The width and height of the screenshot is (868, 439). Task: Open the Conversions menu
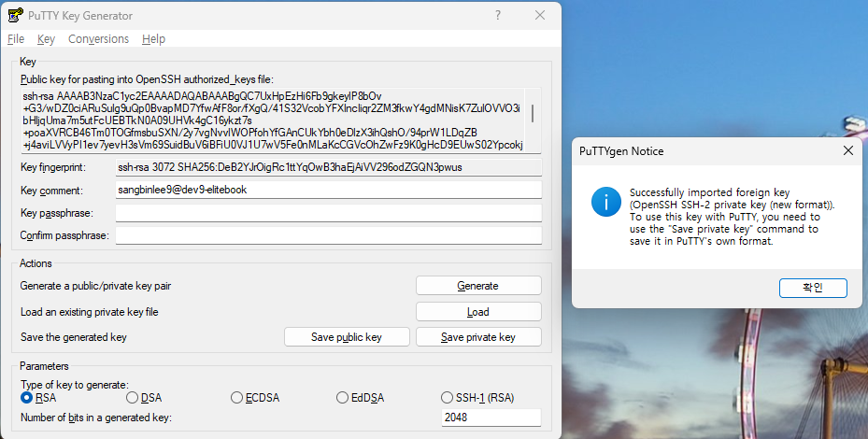[x=98, y=38]
